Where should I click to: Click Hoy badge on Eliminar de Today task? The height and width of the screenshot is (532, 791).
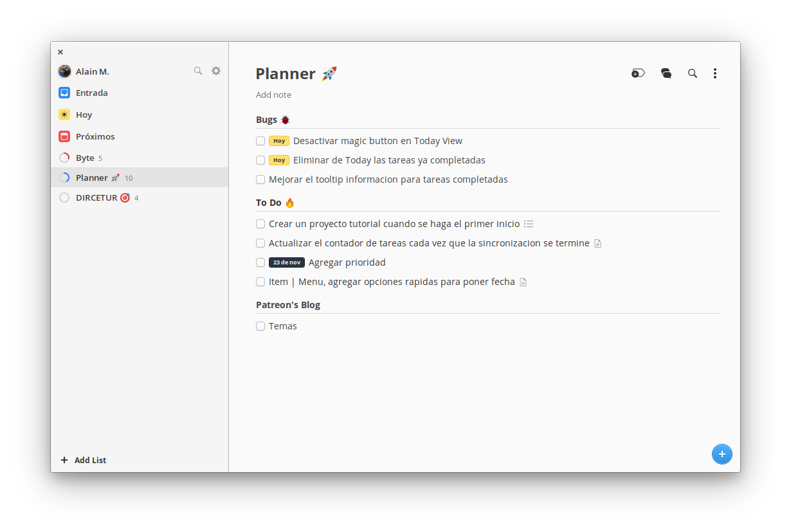(279, 160)
